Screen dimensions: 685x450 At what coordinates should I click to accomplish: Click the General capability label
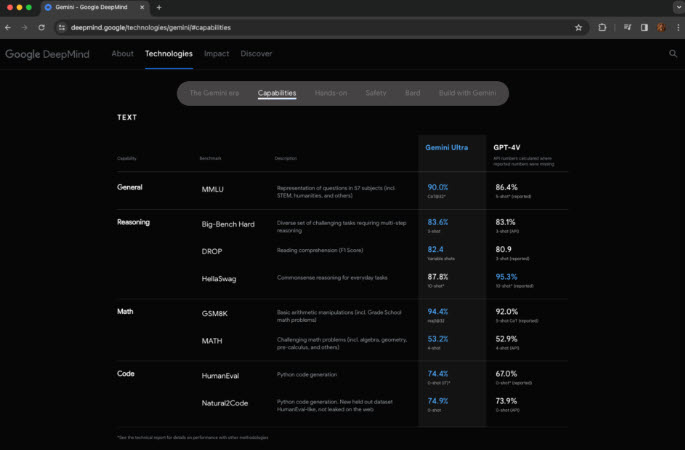pos(130,187)
